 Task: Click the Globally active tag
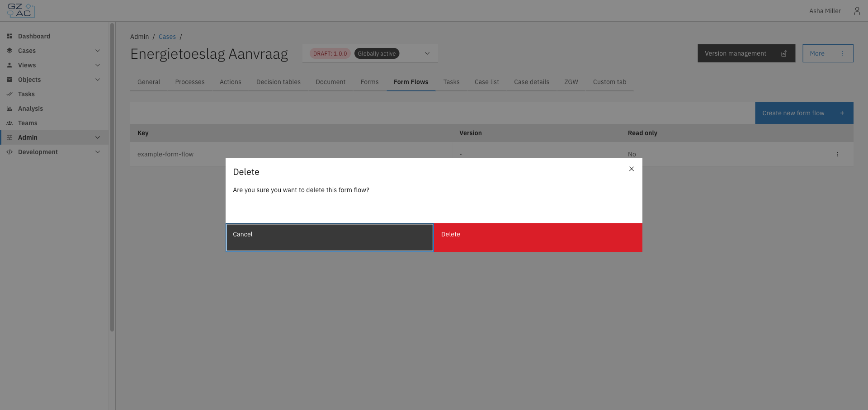(x=377, y=53)
